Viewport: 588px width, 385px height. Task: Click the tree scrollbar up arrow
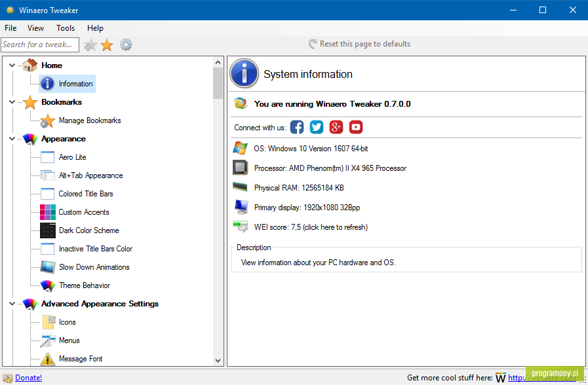218,62
